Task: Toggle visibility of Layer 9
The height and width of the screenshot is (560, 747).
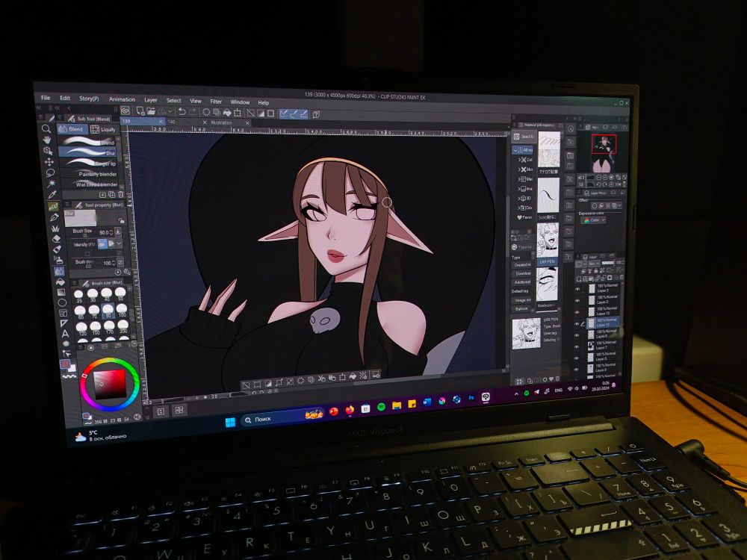Action: (x=577, y=369)
